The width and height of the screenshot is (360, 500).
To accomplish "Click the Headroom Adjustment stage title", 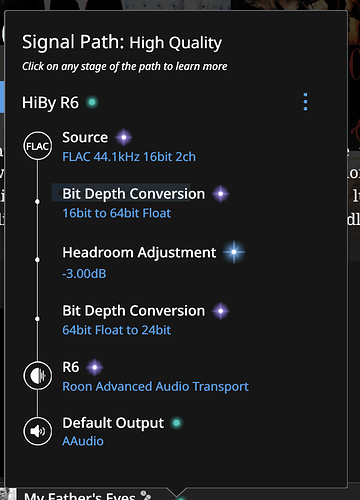I will 139,253.
